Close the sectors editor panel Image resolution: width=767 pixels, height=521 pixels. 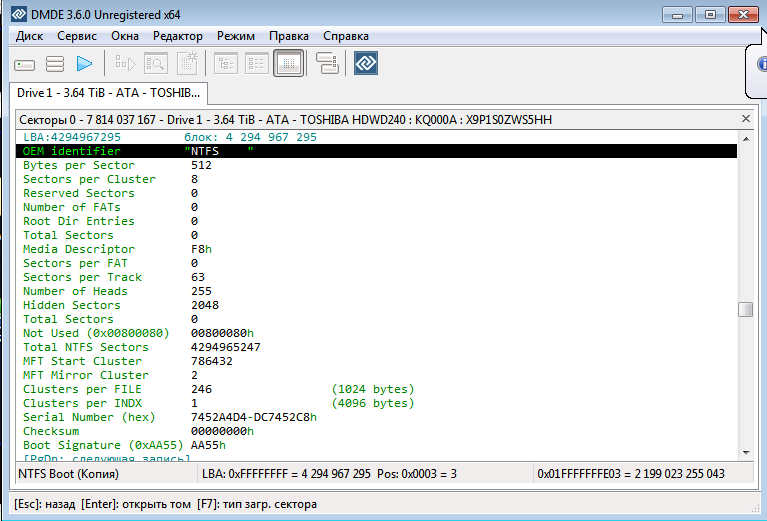745,119
